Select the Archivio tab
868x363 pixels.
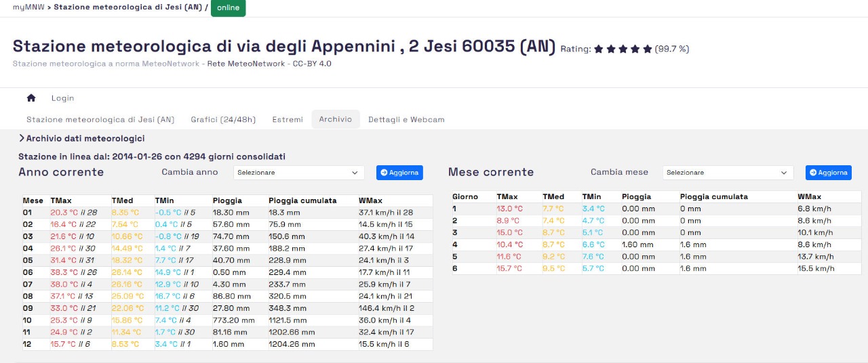(336, 119)
